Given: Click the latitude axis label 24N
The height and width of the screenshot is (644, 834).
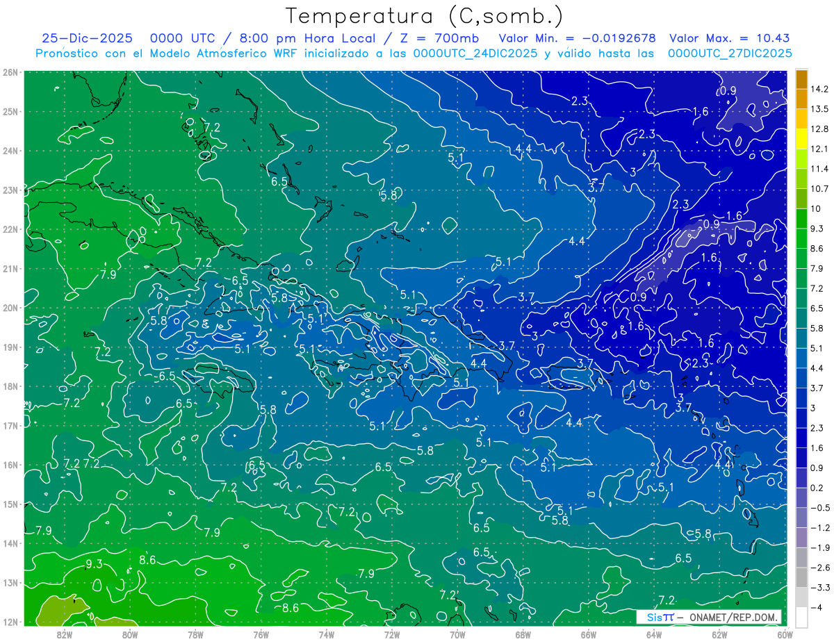Looking at the screenshot, I should tap(10, 151).
